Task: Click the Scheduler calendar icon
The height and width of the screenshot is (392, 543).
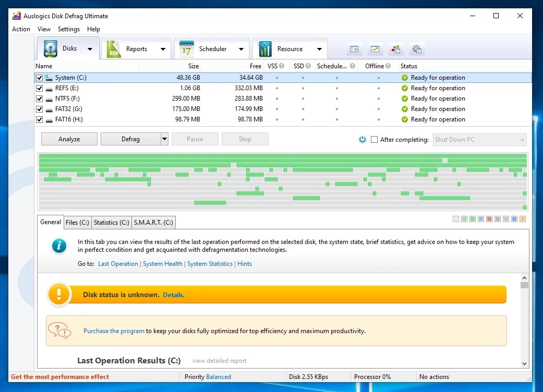Action: [x=186, y=49]
